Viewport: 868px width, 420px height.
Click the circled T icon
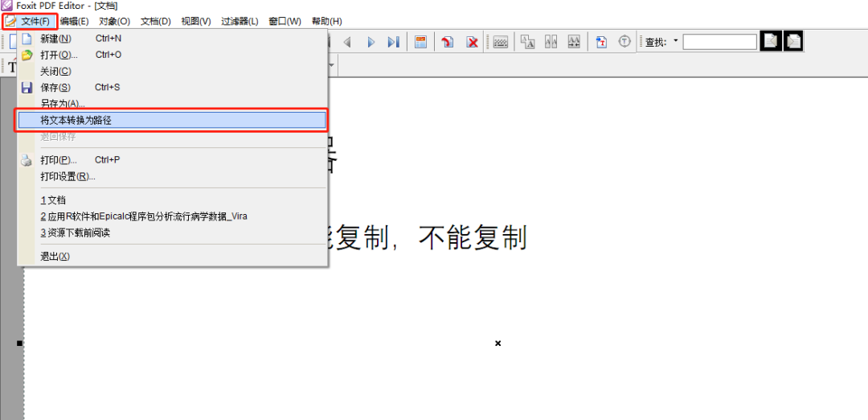tap(624, 42)
